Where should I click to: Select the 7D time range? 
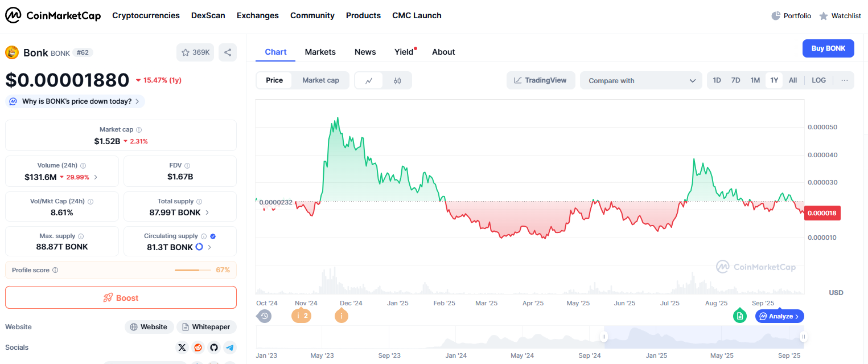pyautogui.click(x=735, y=80)
